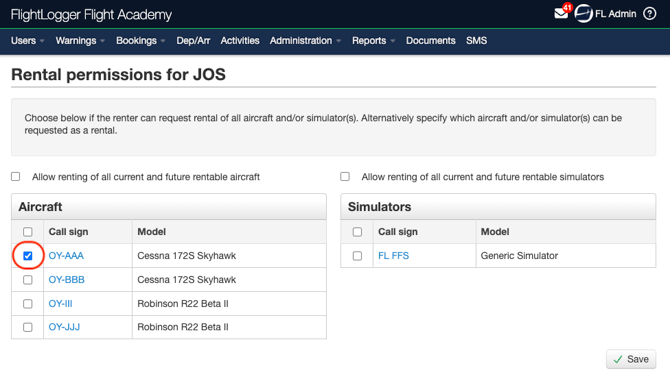
Task: Click the Robinson R22 Beta II model for OY-III
Action: click(183, 303)
